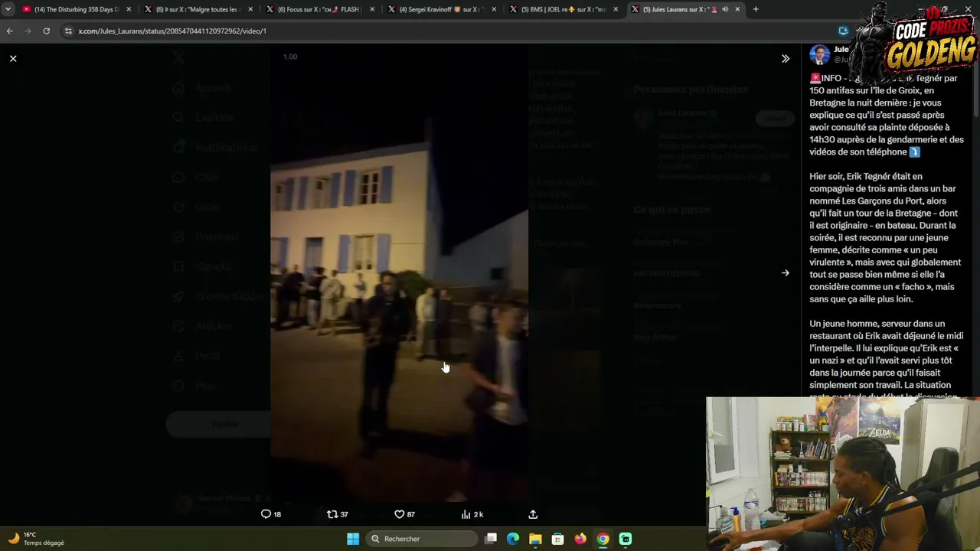980x551 pixels.
Task: Close the Jules Laurans tab
Action: click(x=737, y=9)
